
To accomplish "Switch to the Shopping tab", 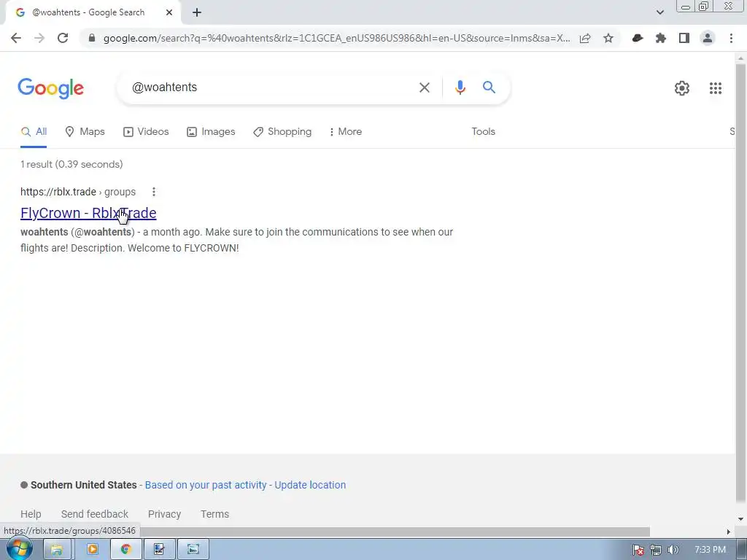I will pos(282,132).
